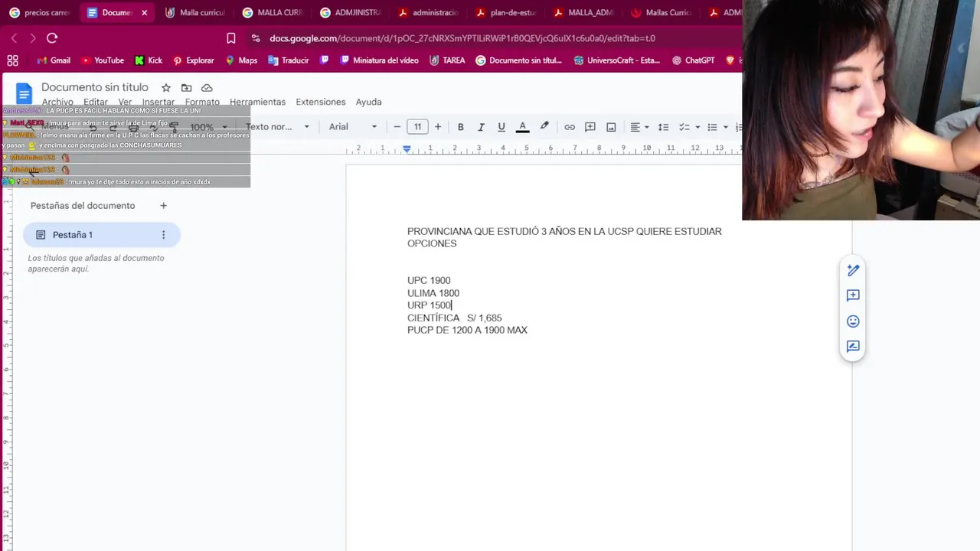Screen dimensions: 980x551
Task: Close the current Docs browser tab
Action: (144, 13)
